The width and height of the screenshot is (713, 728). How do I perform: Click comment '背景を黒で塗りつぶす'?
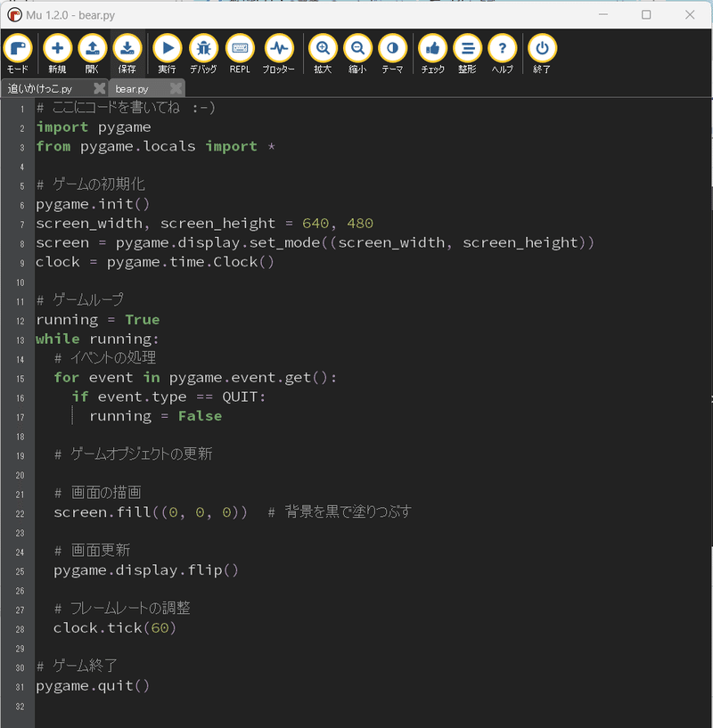coord(348,511)
